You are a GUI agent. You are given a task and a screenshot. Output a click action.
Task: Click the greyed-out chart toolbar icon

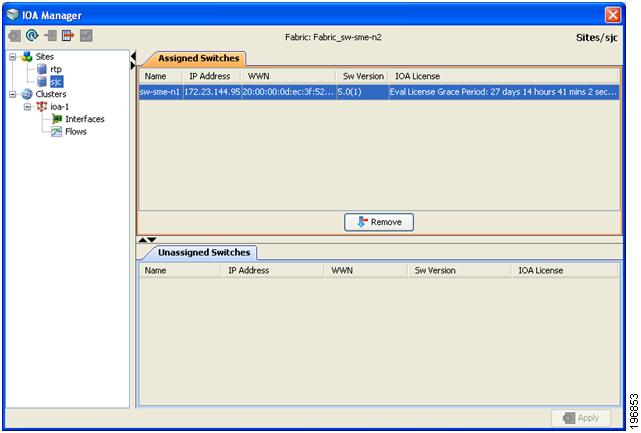(x=86, y=36)
